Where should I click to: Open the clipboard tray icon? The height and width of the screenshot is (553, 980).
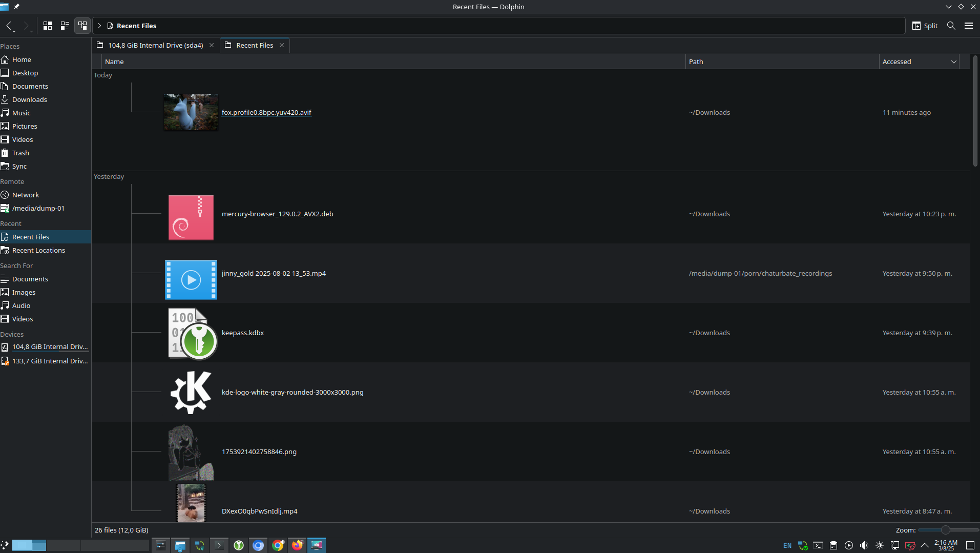point(833,545)
